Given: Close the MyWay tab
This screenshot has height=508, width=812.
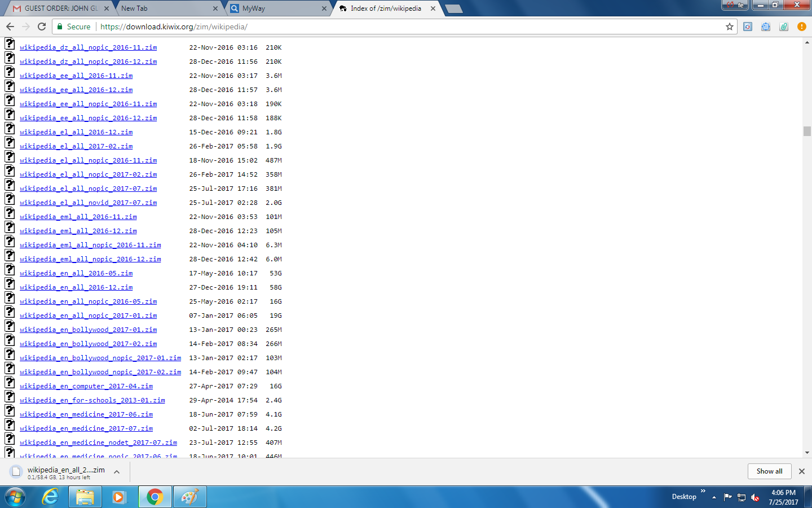Looking at the screenshot, I should 324,8.
